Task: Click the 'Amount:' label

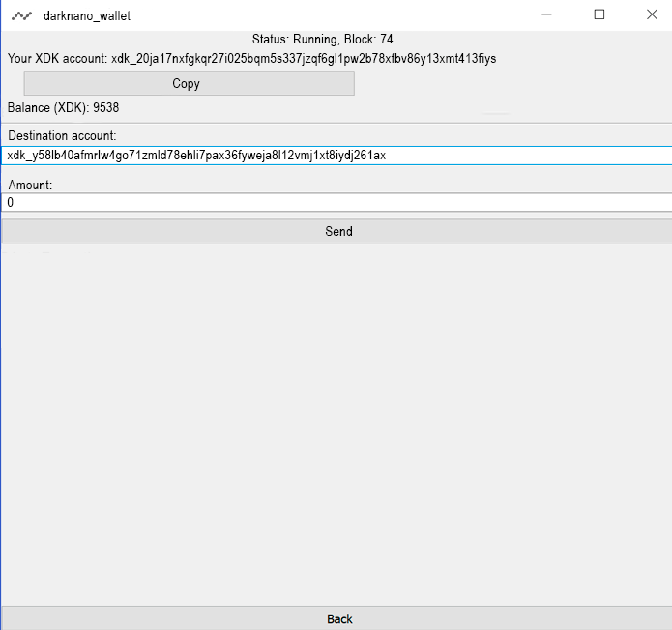Action: tap(30, 185)
